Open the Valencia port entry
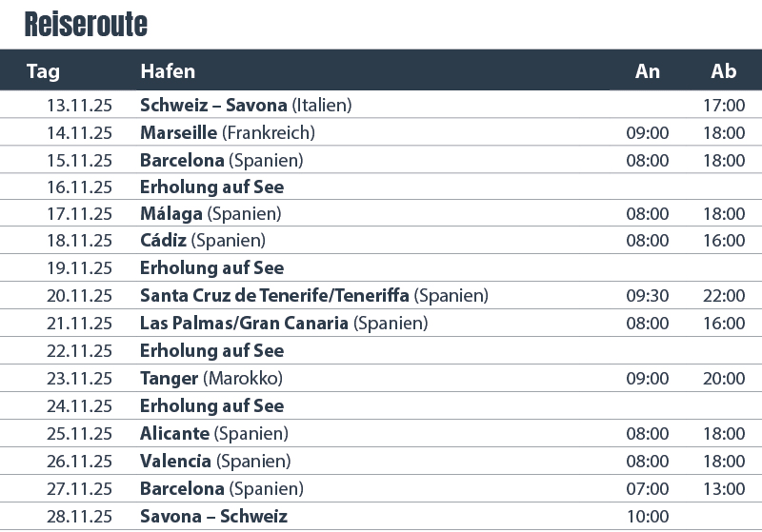Screen dimensions: 762x532 (175, 461)
